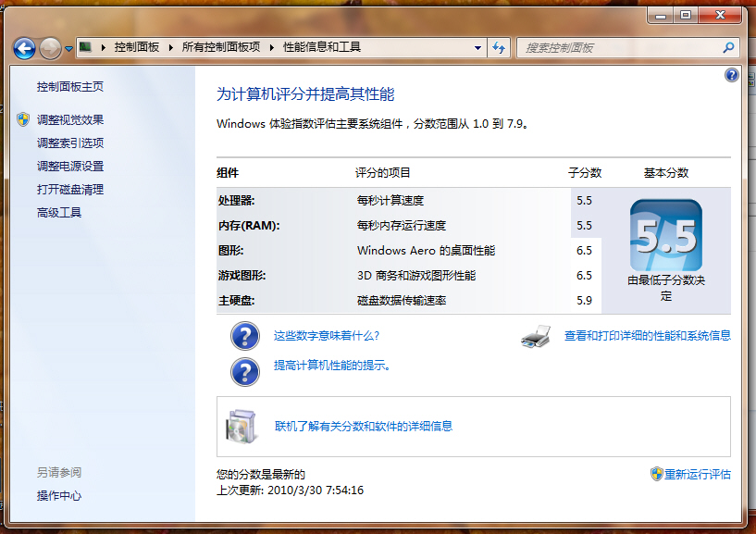
Task: Open 打开磁盘清理 link
Action: [70, 189]
